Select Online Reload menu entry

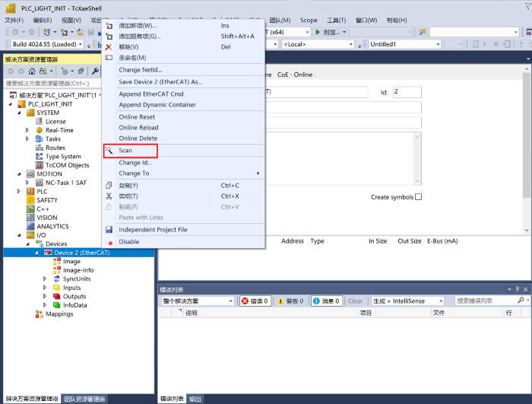[138, 128]
